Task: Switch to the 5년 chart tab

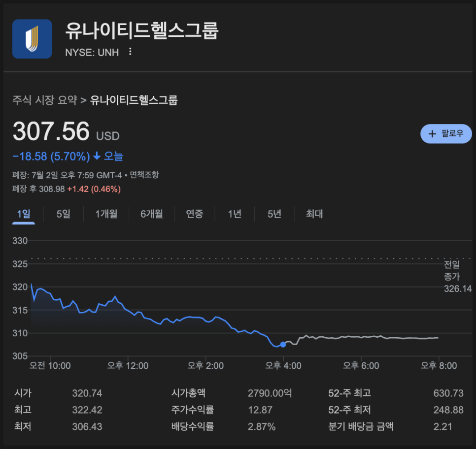Action: point(274,214)
